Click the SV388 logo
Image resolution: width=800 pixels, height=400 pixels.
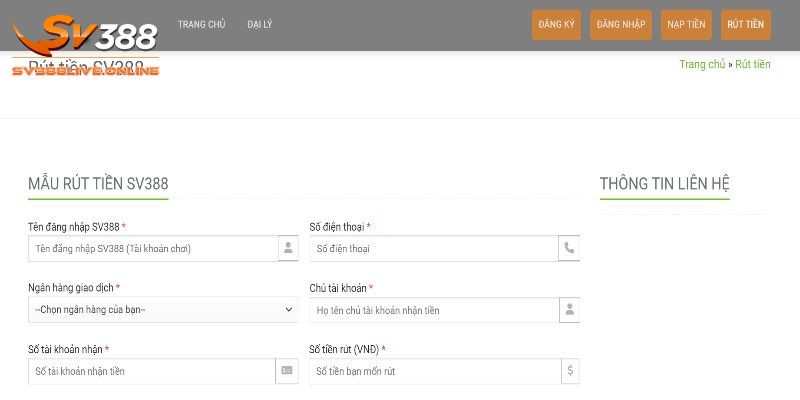coord(85,44)
